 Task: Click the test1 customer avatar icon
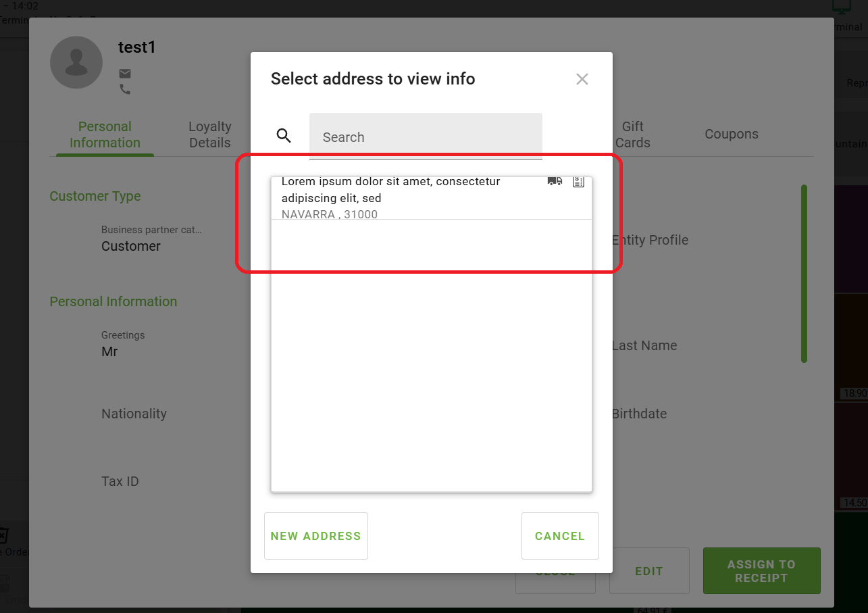tap(76, 63)
